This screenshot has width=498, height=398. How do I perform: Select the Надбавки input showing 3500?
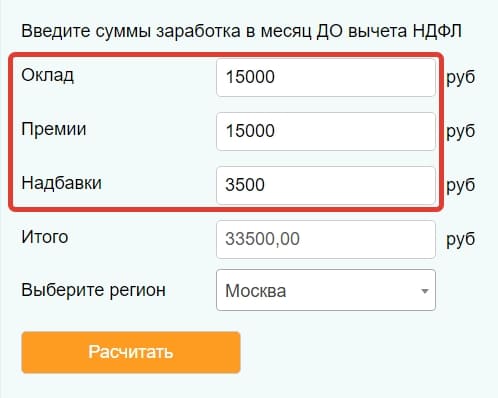point(326,185)
